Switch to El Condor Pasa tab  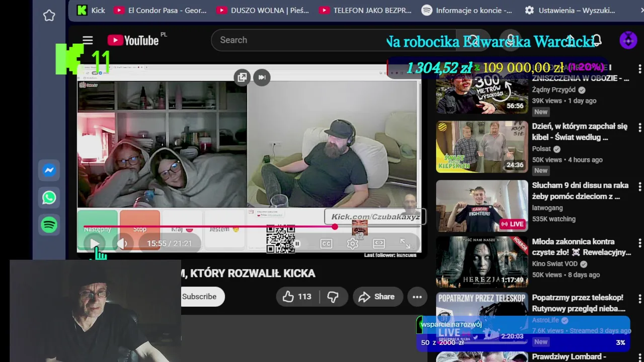pos(160,10)
